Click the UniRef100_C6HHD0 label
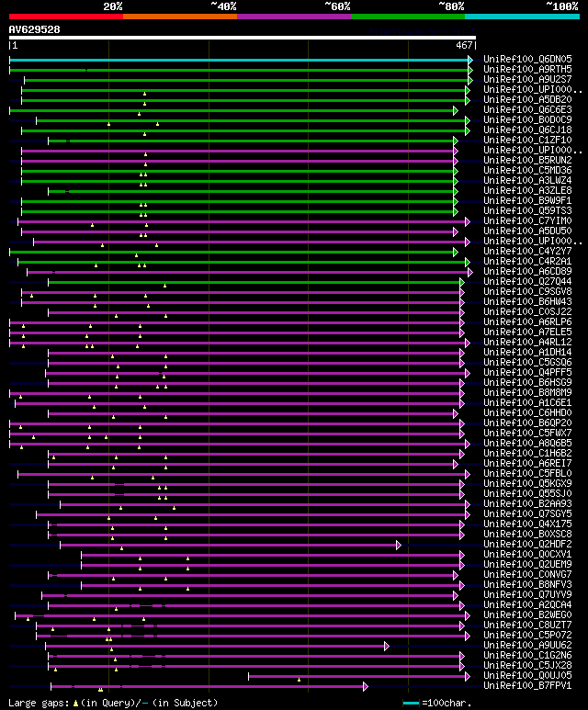Image resolution: width=588 pixels, height=710 pixels. click(527, 413)
